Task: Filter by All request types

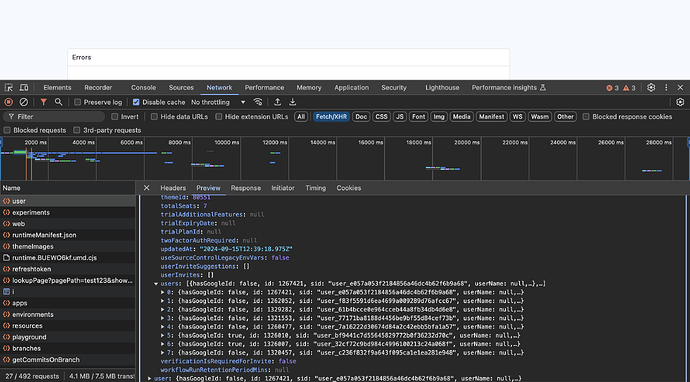Action: (301, 117)
